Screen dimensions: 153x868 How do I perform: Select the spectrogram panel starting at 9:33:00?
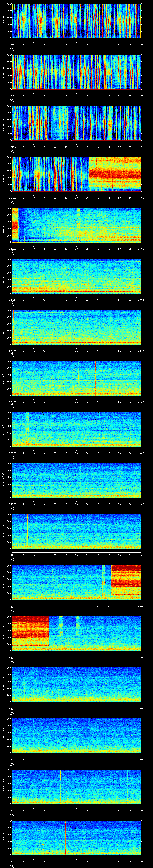pos(77,123)
